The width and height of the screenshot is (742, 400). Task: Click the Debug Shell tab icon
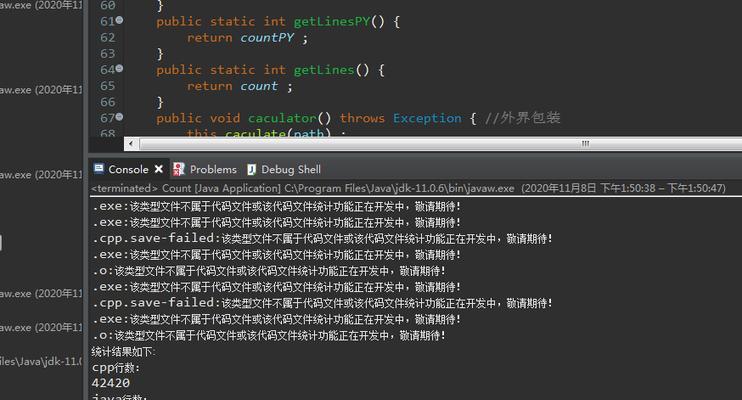coord(252,169)
